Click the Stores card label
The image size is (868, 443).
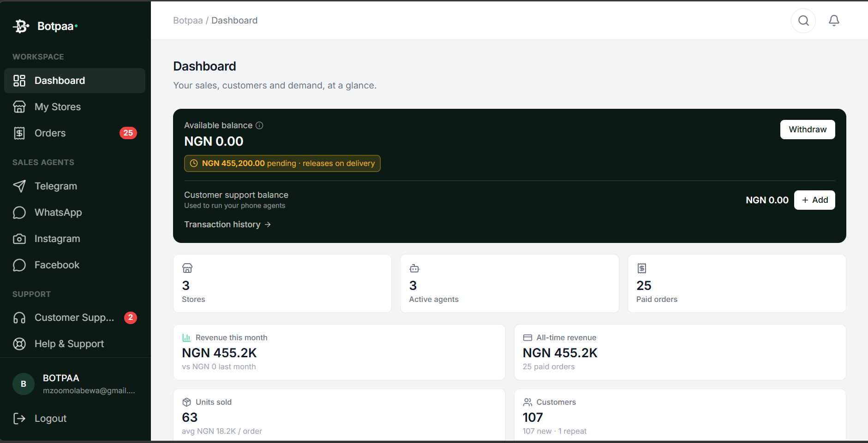(193, 300)
